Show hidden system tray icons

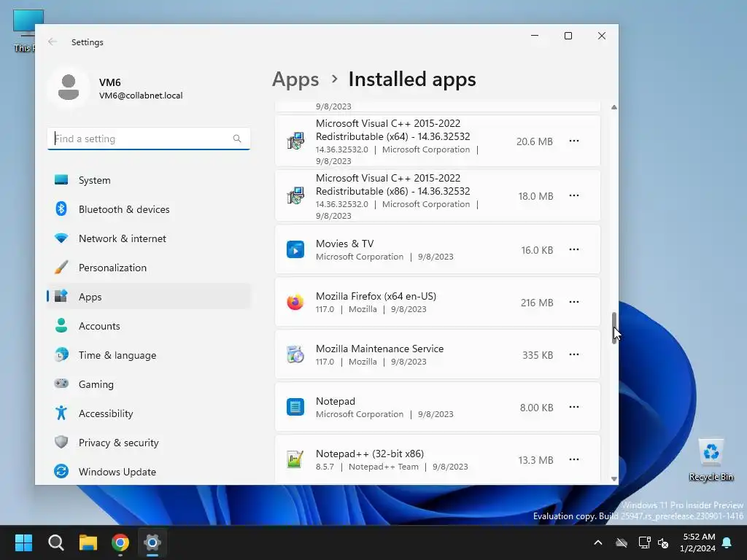pyautogui.click(x=598, y=542)
